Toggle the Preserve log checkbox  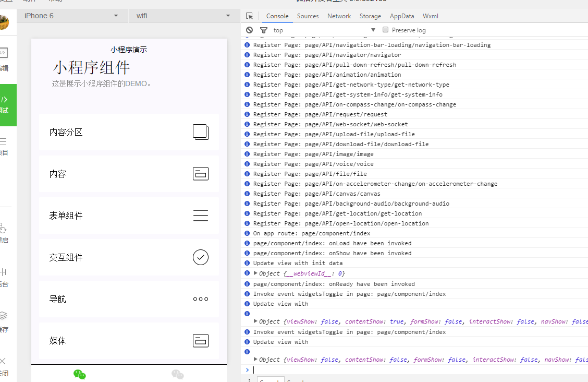(x=385, y=30)
